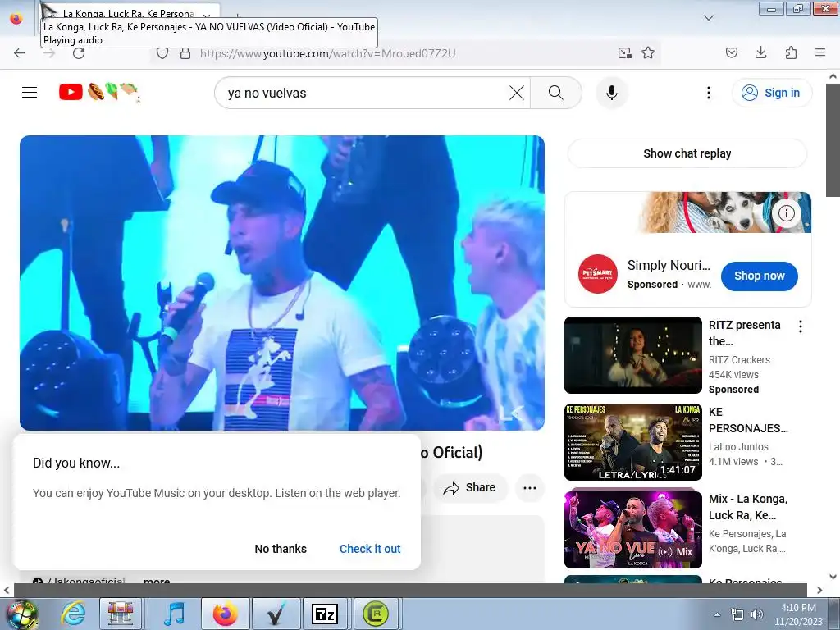The width and height of the screenshot is (840, 630).
Task: Dismiss popup with No thanks
Action: [x=281, y=549]
